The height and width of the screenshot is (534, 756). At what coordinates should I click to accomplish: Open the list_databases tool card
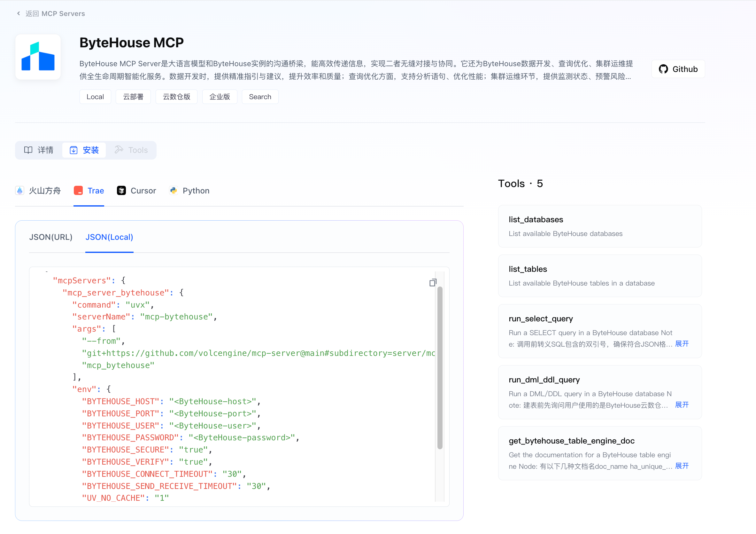point(600,226)
